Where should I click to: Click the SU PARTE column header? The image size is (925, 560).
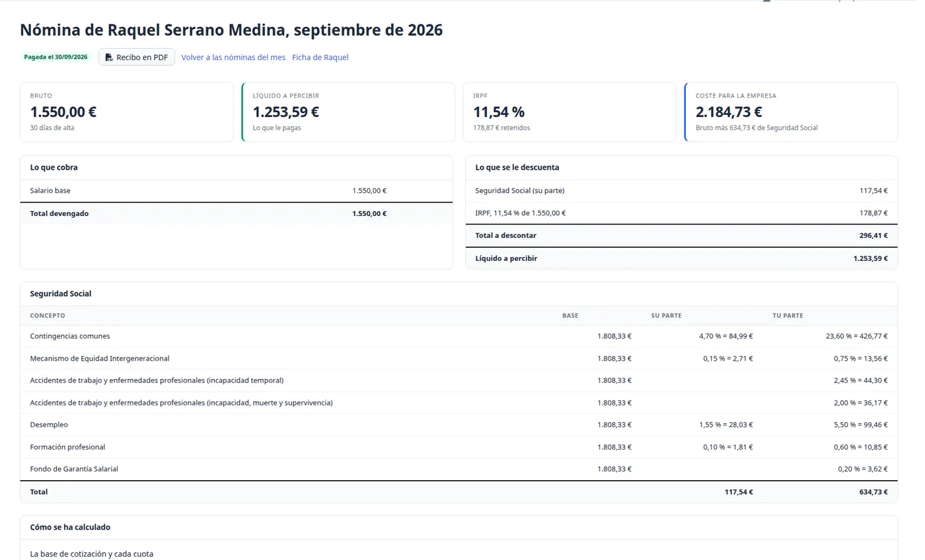(x=666, y=316)
